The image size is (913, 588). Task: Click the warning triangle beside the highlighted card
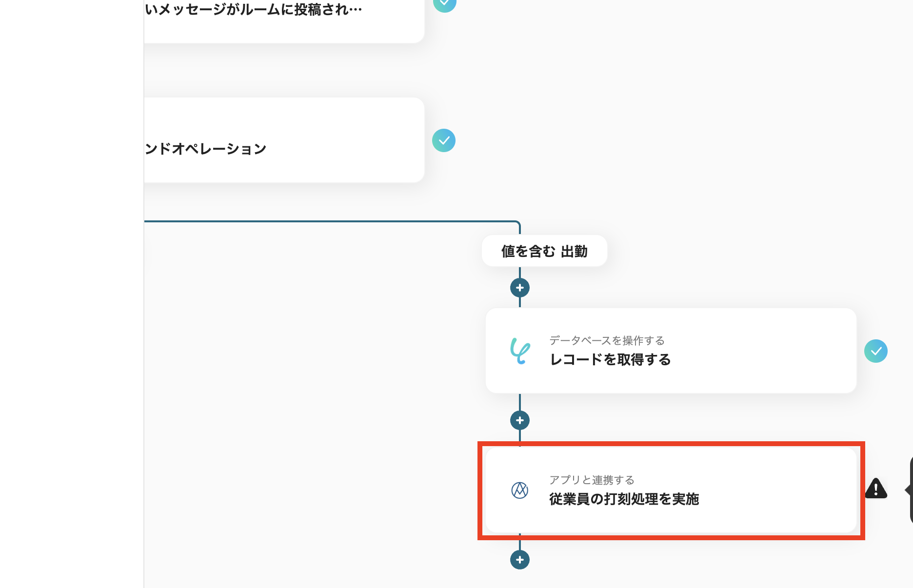[x=876, y=489]
